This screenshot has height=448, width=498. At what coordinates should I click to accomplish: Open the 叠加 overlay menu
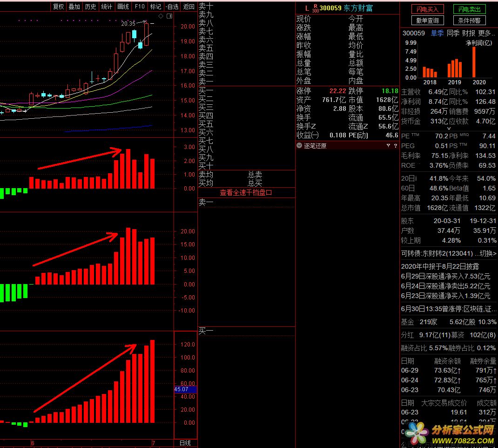[x=74, y=7]
